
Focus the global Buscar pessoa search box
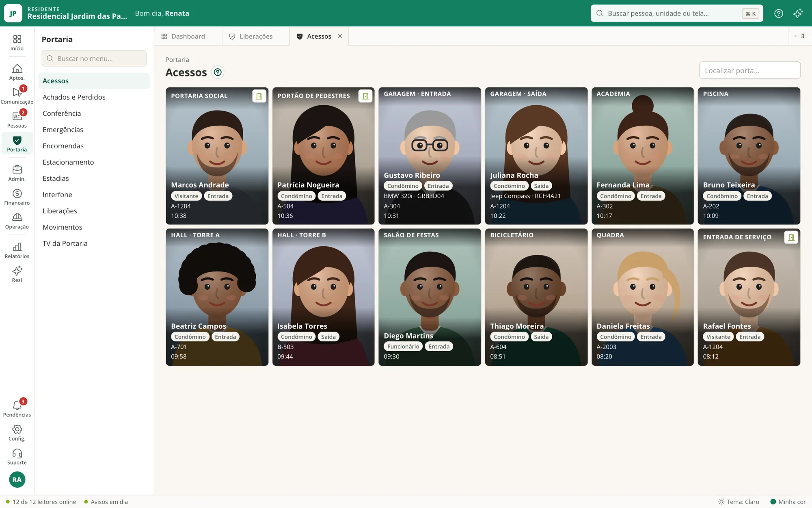click(676, 13)
